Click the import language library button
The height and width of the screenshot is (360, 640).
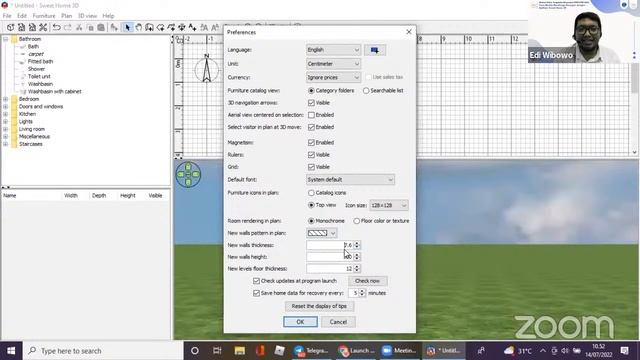(375, 50)
